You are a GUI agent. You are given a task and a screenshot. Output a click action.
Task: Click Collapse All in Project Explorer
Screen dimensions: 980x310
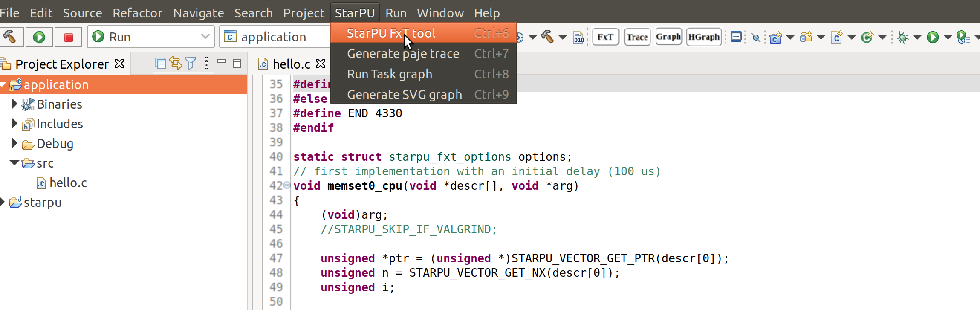(161, 64)
